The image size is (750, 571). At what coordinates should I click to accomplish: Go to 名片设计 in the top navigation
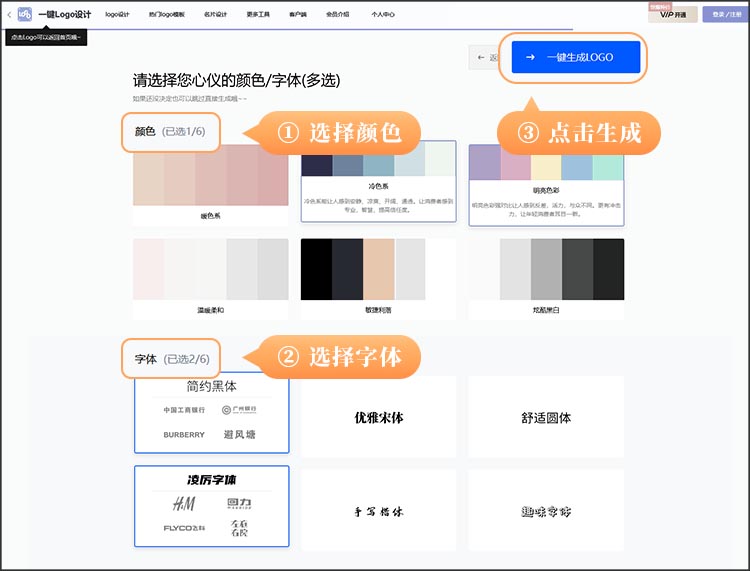[215, 14]
